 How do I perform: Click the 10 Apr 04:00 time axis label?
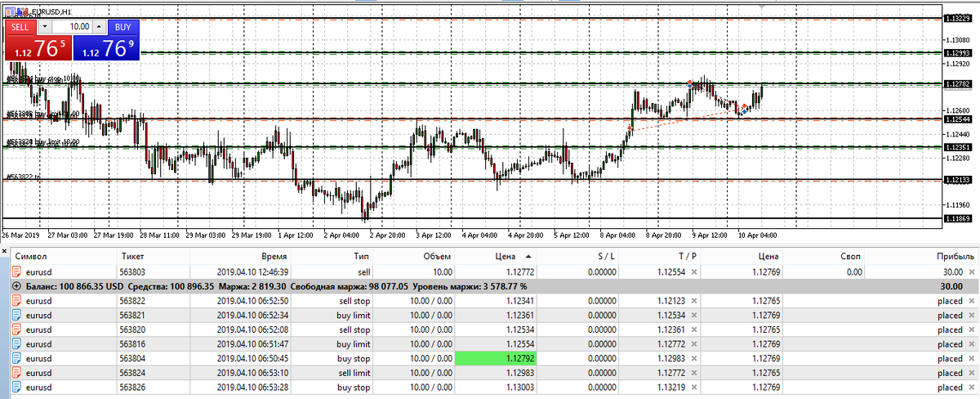[757, 234]
